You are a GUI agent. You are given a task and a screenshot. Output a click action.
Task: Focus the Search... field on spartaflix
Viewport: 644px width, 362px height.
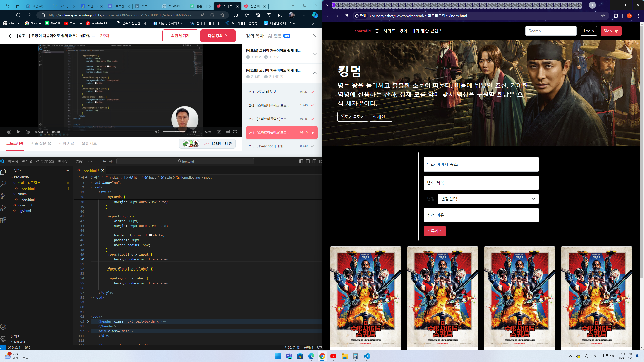point(551,31)
